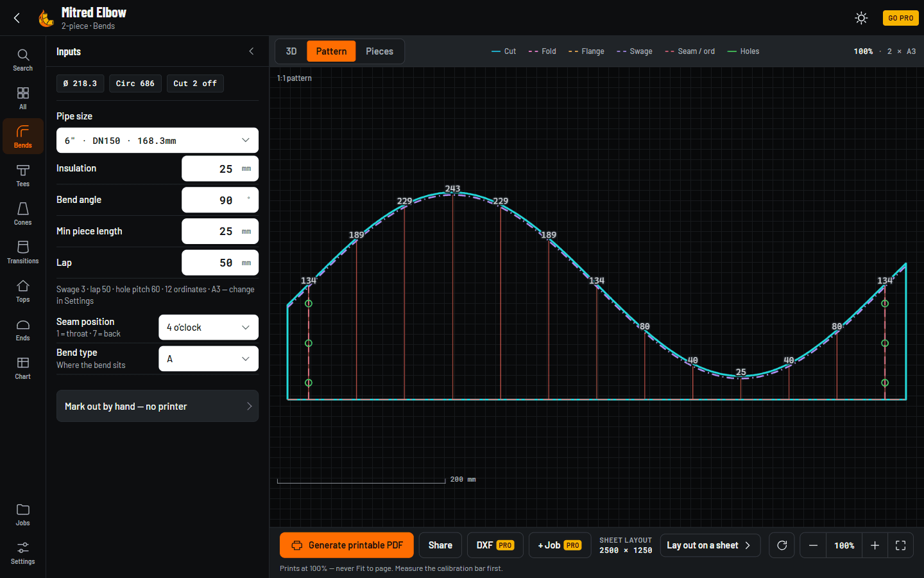The width and height of the screenshot is (924, 578).
Task: Zoom in with the plus button
Action: (875, 545)
